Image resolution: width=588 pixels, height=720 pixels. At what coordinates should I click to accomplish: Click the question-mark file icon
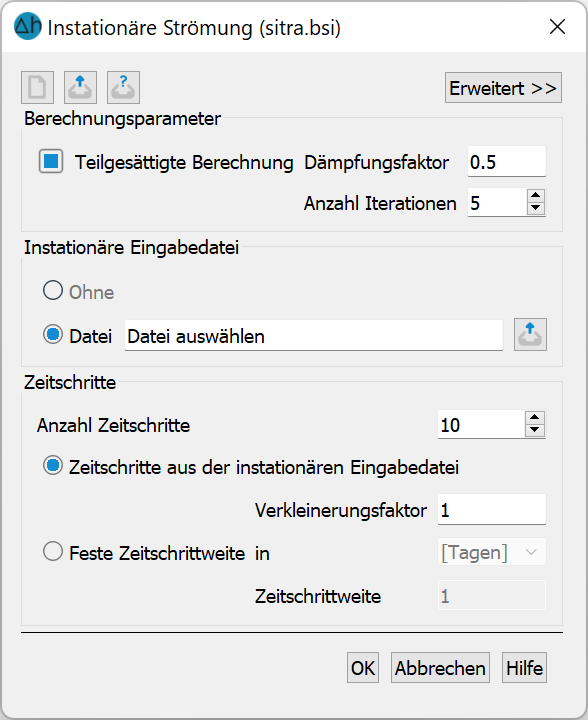(x=123, y=87)
